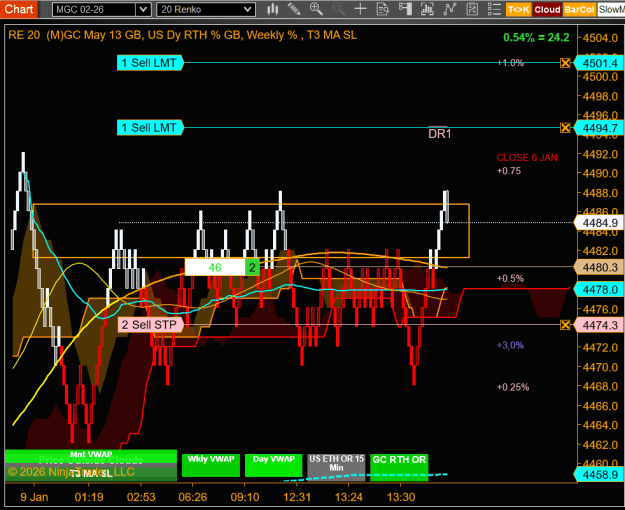Click the position marker showing 46

pos(215,267)
